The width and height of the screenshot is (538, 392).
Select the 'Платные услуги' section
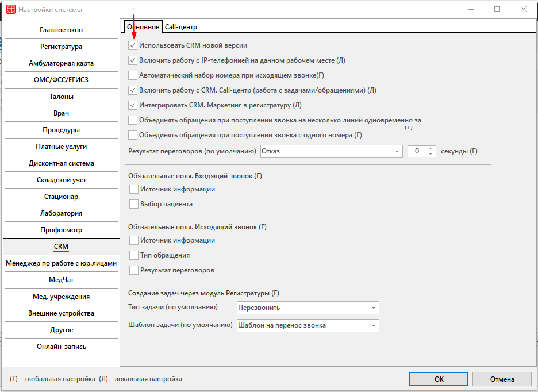click(x=62, y=147)
